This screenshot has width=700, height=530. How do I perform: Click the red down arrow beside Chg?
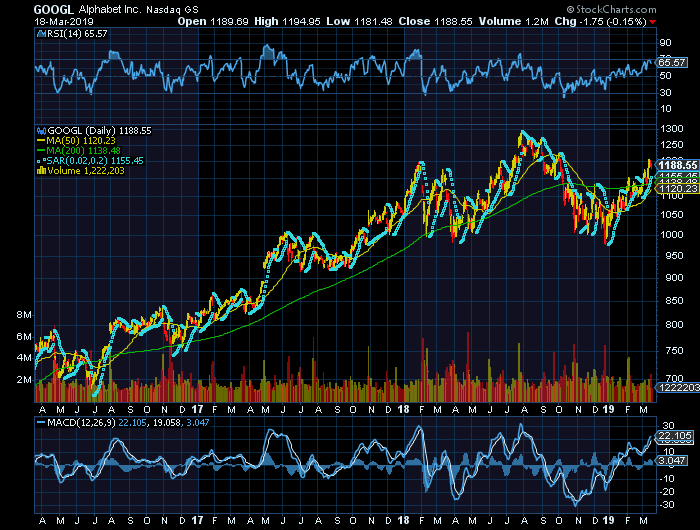(654, 20)
